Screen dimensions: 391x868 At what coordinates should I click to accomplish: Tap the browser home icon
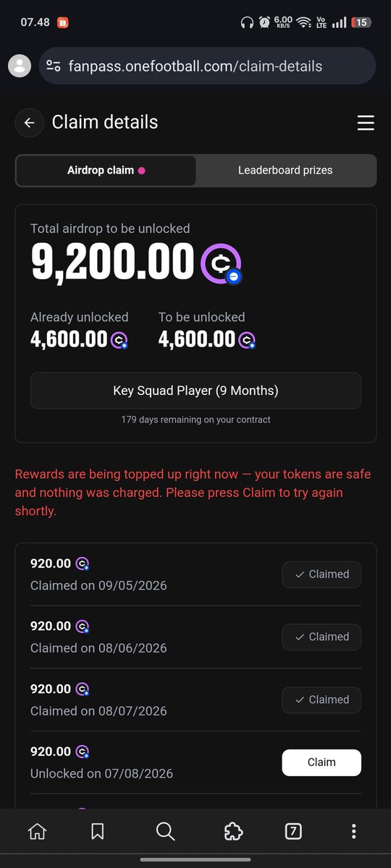point(37,831)
